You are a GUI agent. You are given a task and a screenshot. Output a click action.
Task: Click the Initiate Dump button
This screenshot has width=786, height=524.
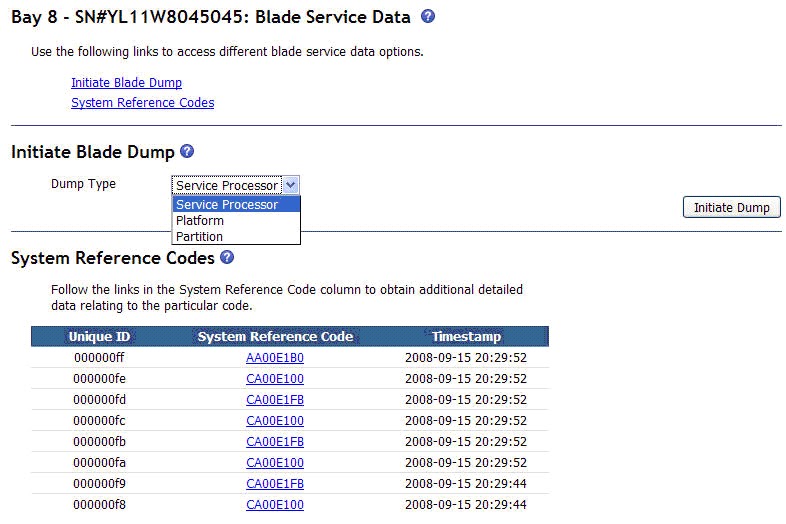(731, 207)
